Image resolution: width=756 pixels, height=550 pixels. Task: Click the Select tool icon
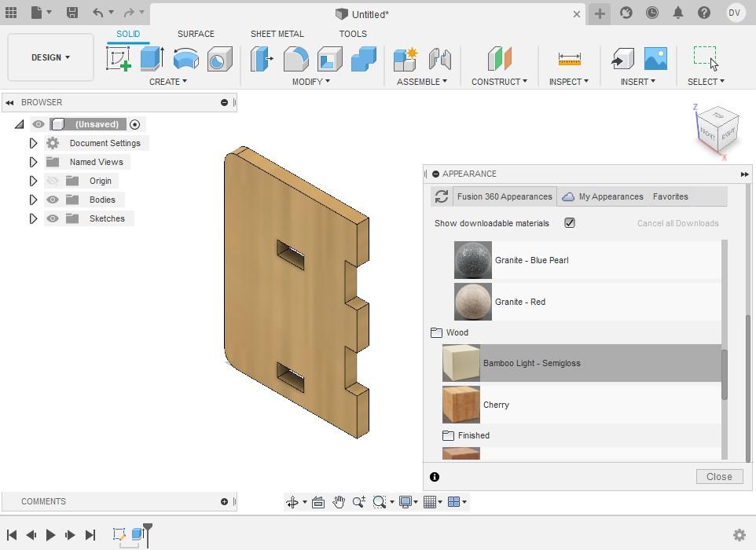point(706,59)
